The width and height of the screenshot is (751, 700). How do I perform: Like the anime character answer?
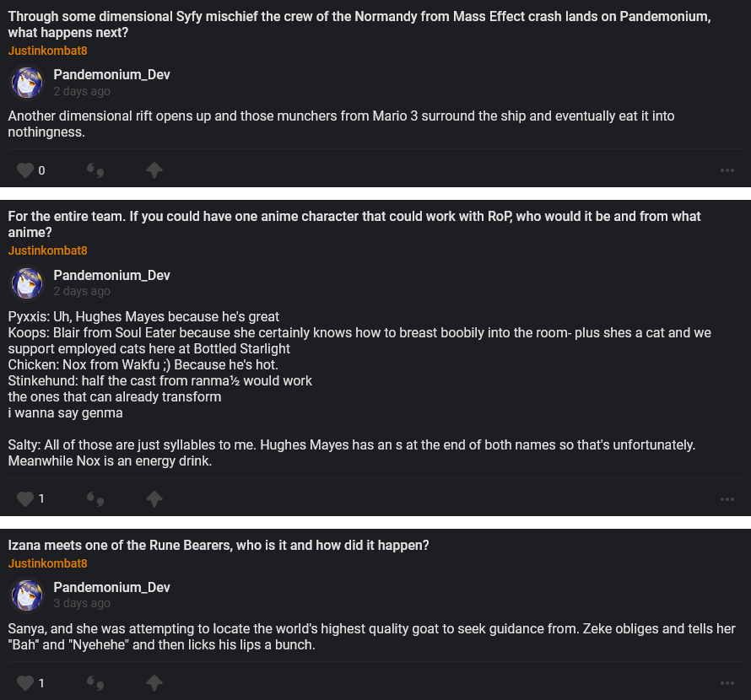point(25,498)
